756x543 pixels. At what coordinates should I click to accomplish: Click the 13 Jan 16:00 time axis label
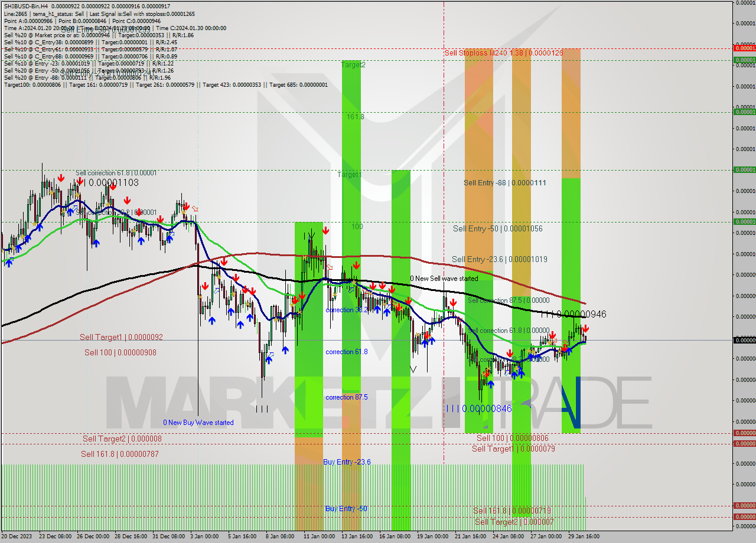tap(356, 537)
